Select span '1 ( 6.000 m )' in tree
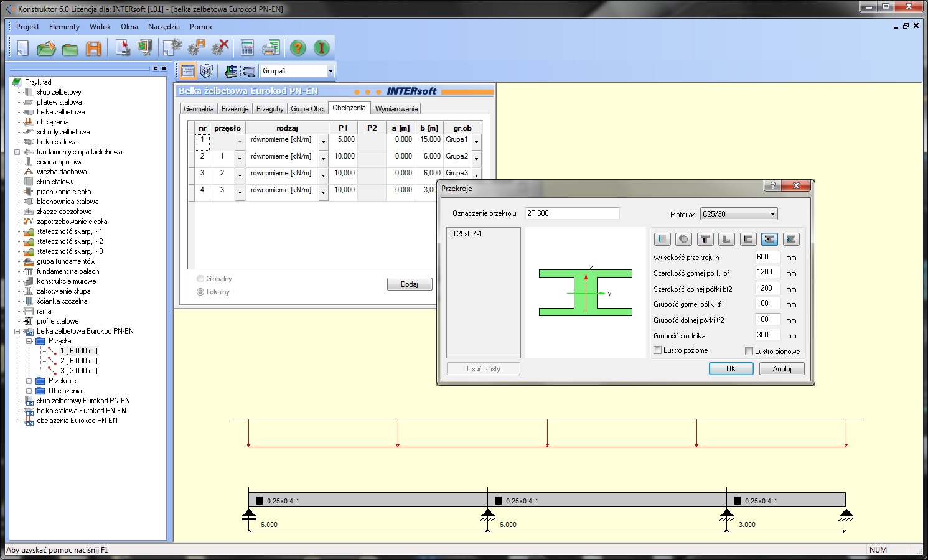This screenshot has height=560, width=928. pyautogui.click(x=78, y=351)
